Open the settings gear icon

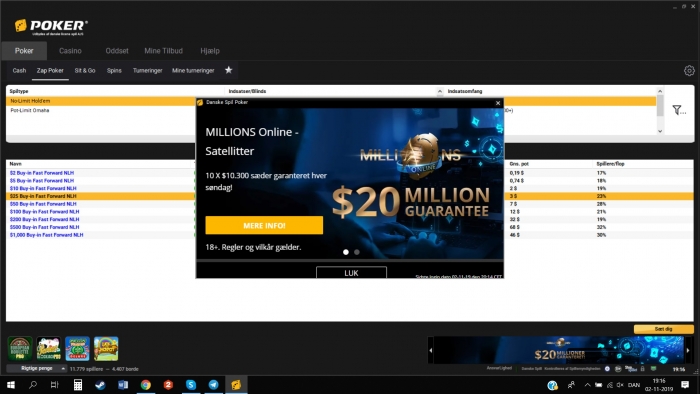pos(689,71)
